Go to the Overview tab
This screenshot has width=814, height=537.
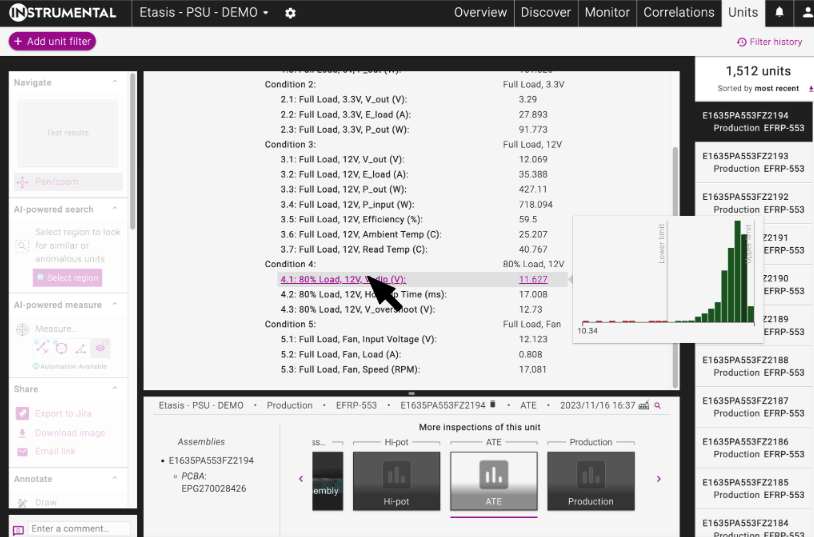480,12
